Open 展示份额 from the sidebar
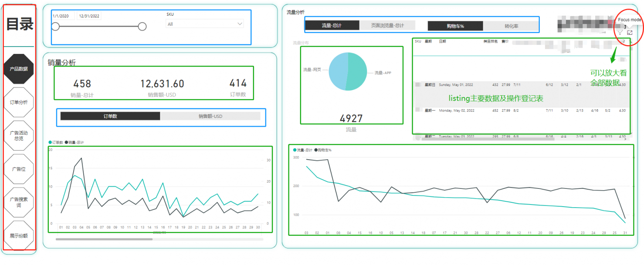 pos(19,235)
